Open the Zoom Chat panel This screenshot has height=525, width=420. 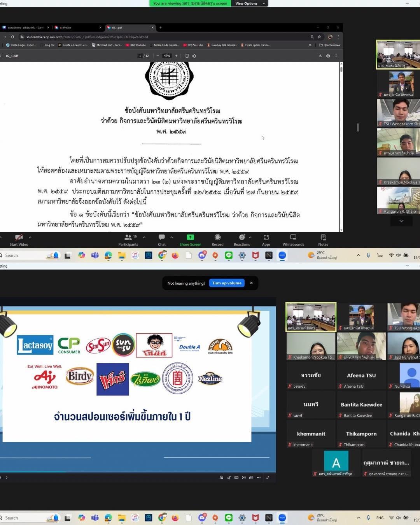pos(162,240)
